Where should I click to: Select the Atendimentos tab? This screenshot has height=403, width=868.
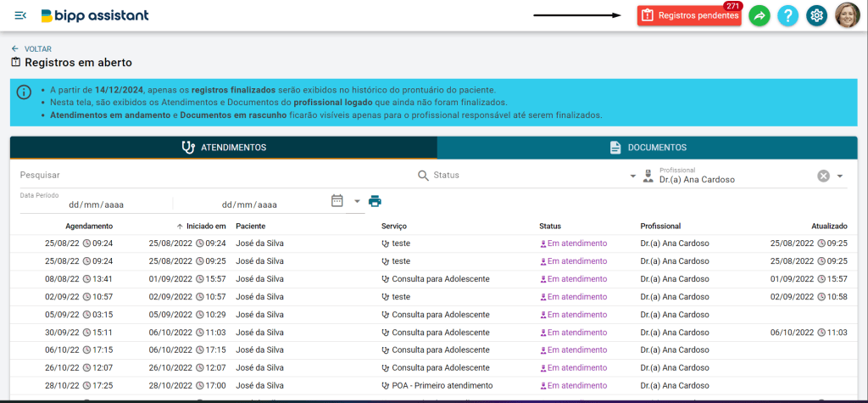click(x=224, y=148)
